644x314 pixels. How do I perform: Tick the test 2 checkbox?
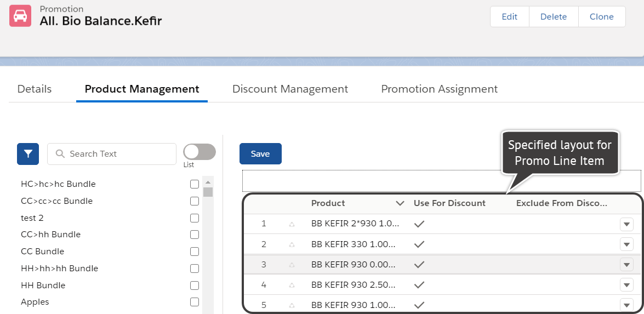tap(195, 218)
